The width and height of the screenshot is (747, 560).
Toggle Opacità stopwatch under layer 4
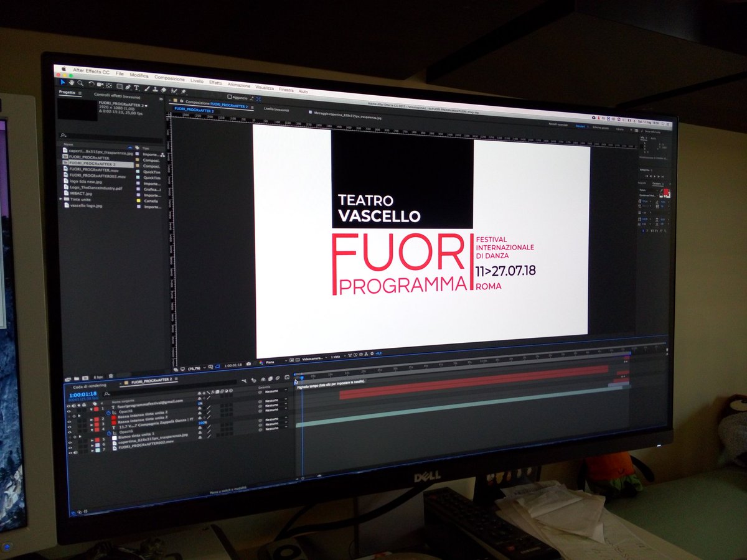pos(109,434)
